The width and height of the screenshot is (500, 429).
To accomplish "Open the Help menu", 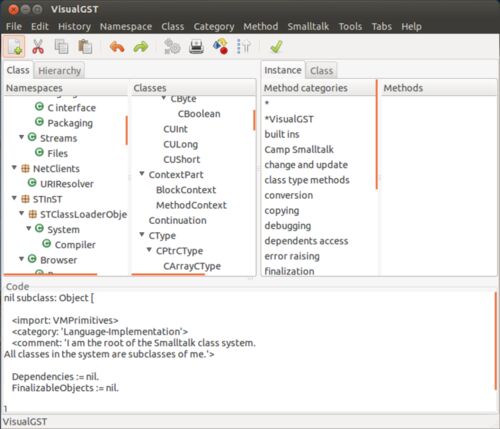I will (x=411, y=26).
